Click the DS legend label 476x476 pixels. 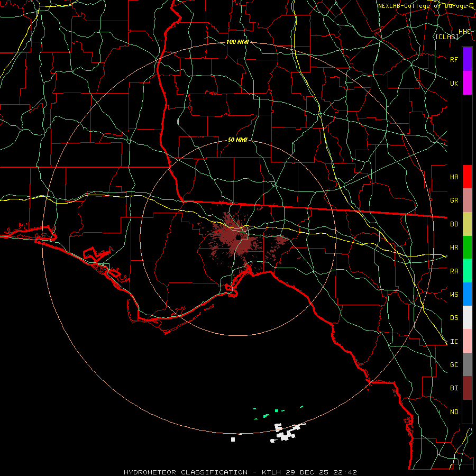(x=454, y=318)
